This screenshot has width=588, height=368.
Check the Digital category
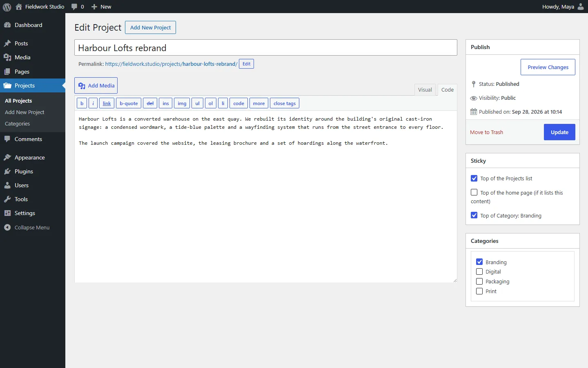[479, 272]
